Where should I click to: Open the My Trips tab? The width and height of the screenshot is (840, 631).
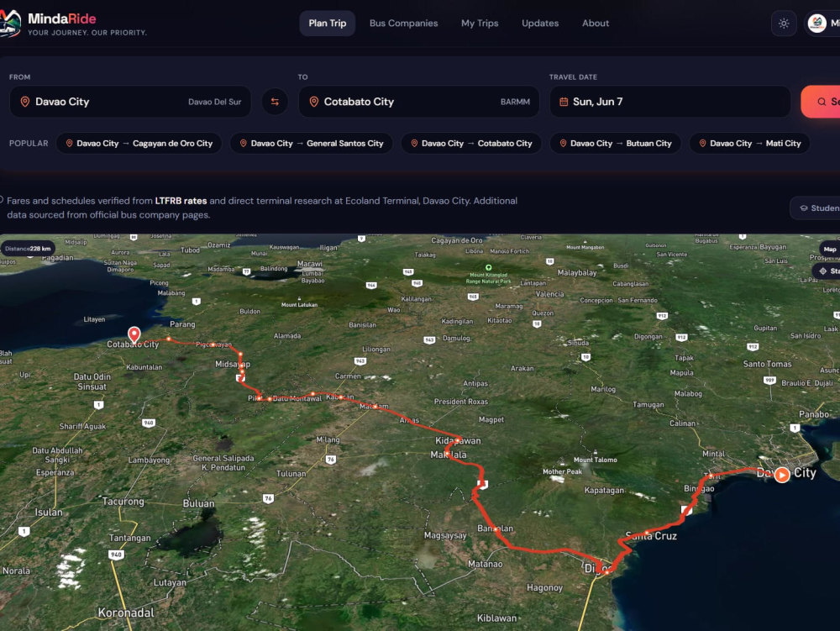pyautogui.click(x=480, y=24)
